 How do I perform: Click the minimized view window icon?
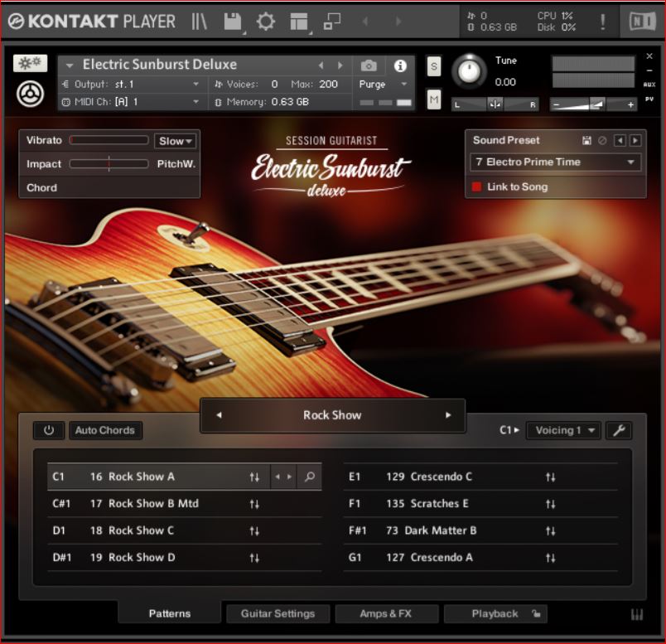pyautogui.click(x=332, y=22)
